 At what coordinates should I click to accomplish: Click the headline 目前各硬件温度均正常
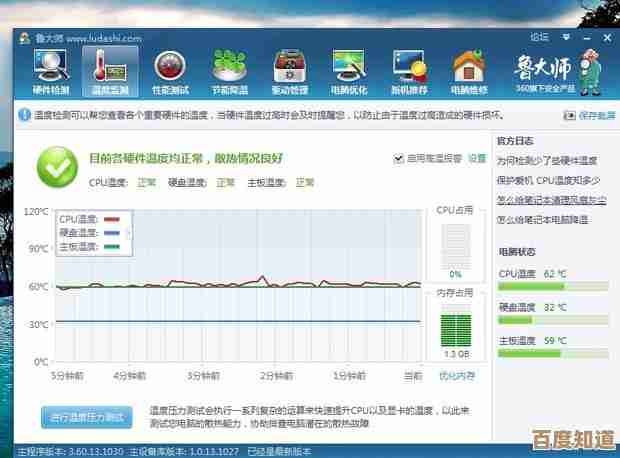coord(186,159)
